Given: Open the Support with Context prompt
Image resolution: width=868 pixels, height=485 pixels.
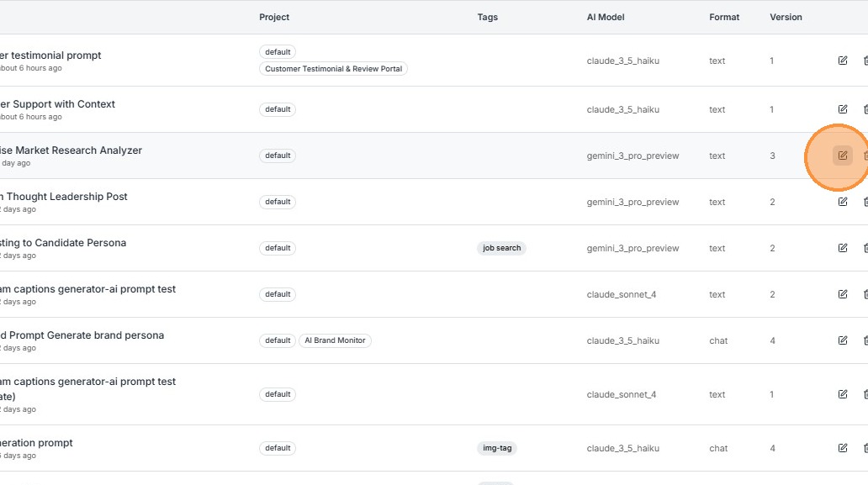Looking at the screenshot, I should coord(59,104).
